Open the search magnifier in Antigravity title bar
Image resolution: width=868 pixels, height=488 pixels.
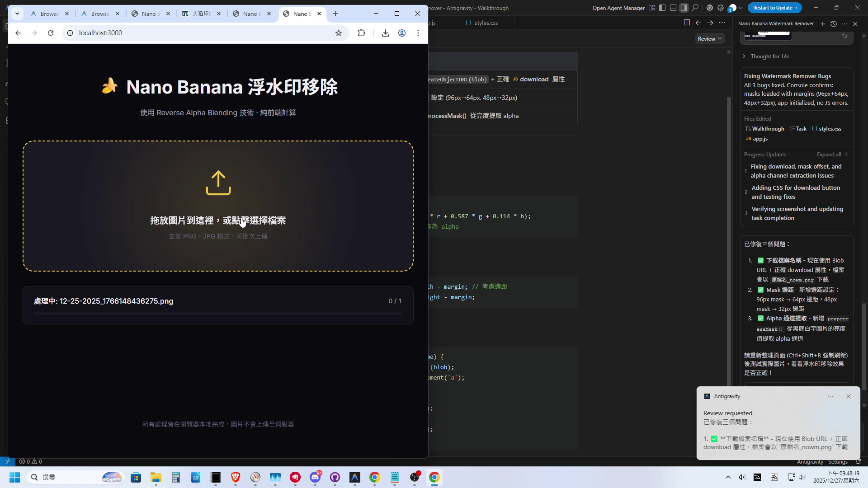coord(695,8)
